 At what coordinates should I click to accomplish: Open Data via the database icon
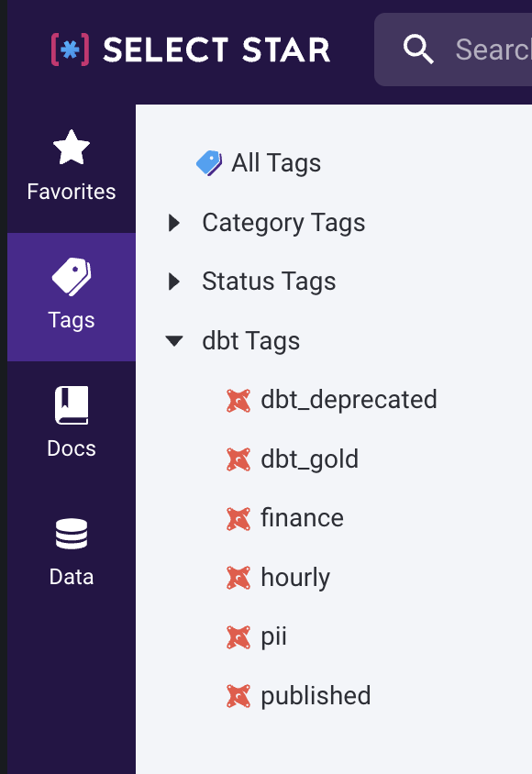72,534
